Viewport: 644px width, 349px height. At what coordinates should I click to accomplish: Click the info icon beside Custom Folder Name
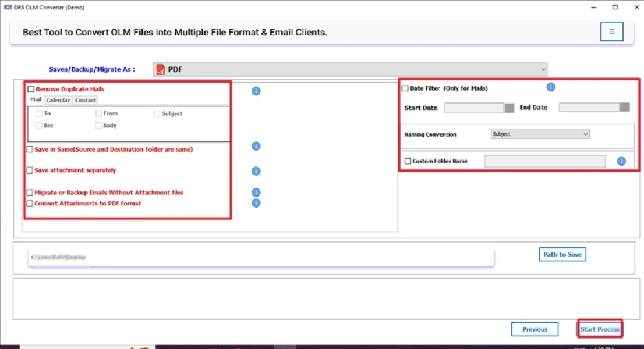pos(621,161)
